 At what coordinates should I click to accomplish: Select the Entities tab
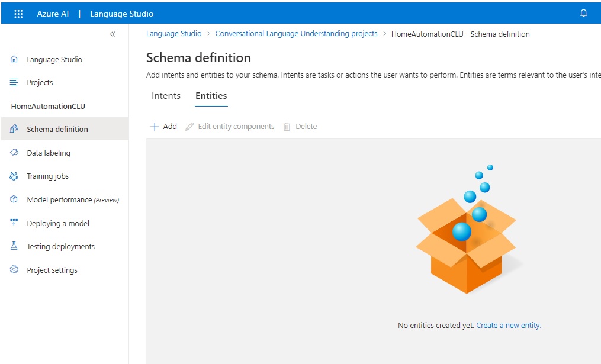coord(211,96)
